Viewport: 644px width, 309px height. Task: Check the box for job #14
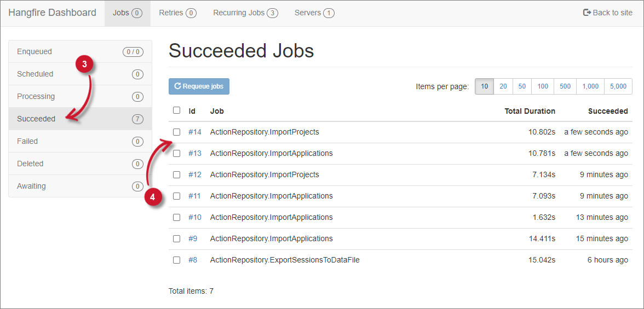176,132
